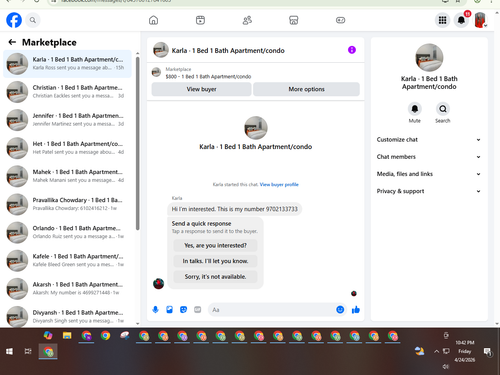The width and height of the screenshot is (500, 375).
Task: Open Orlando conversation in the list
Action: [67, 232]
